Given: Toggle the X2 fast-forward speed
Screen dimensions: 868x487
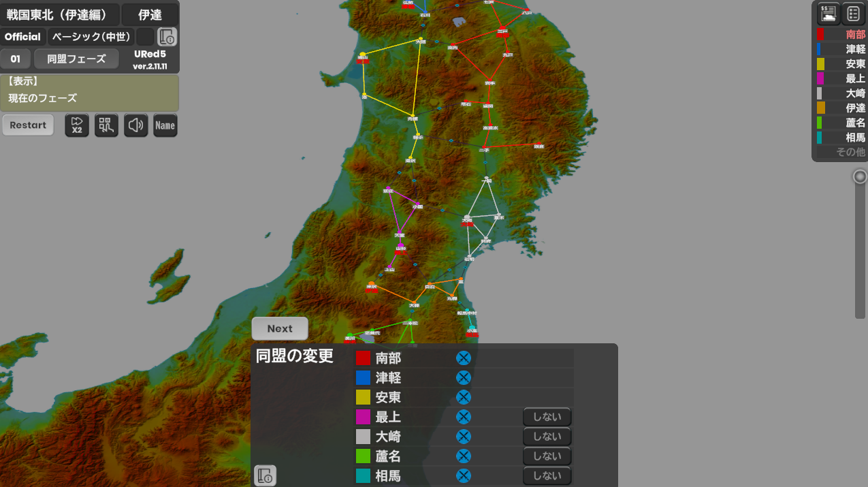Looking at the screenshot, I should (x=77, y=125).
